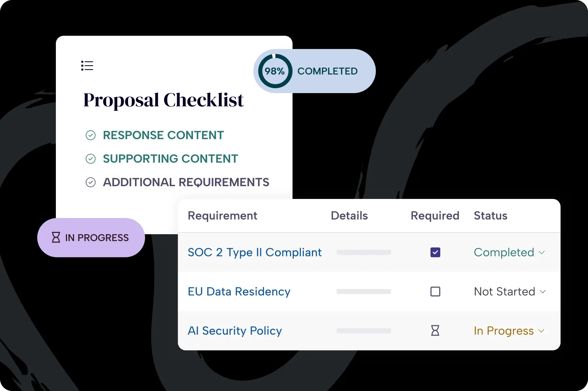The image size is (588, 391).
Task: Click the list menu icon above Proposal Checklist
Action: pos(87,66)
